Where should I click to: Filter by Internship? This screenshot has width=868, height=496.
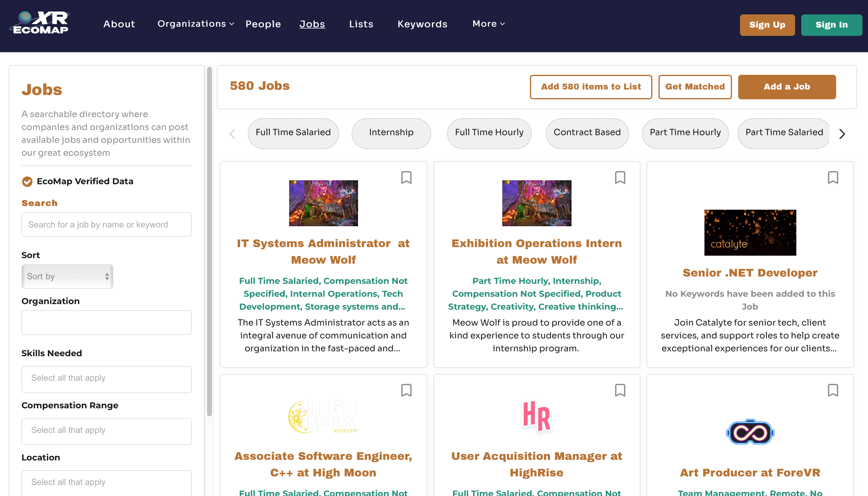coord(391,133)
